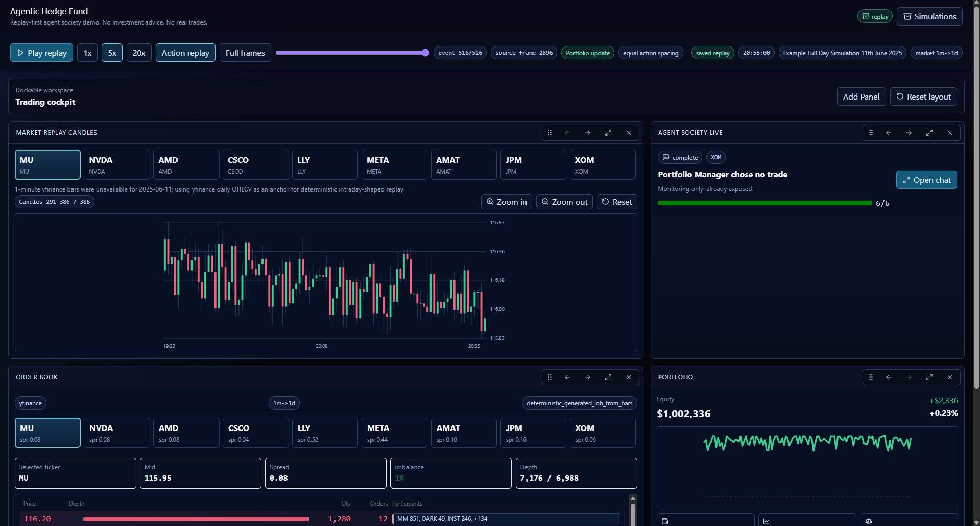Image resolution: width=980 pixels, height=526 pixels.
Task: Click the line chart icon card in Portfolio
Action: 807,520
